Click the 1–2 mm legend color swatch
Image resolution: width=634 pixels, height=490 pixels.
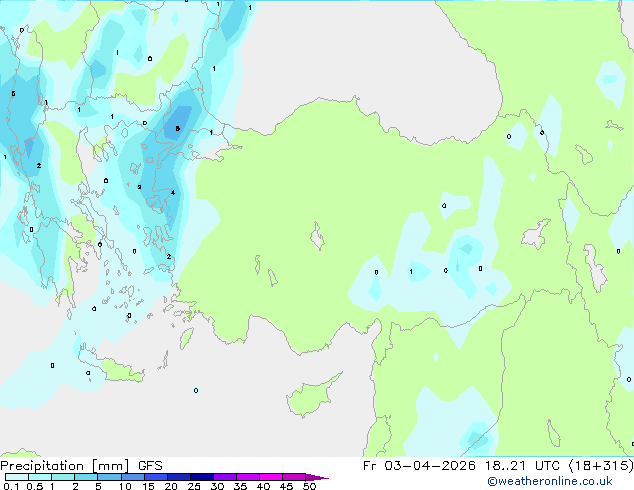[63, 477]
